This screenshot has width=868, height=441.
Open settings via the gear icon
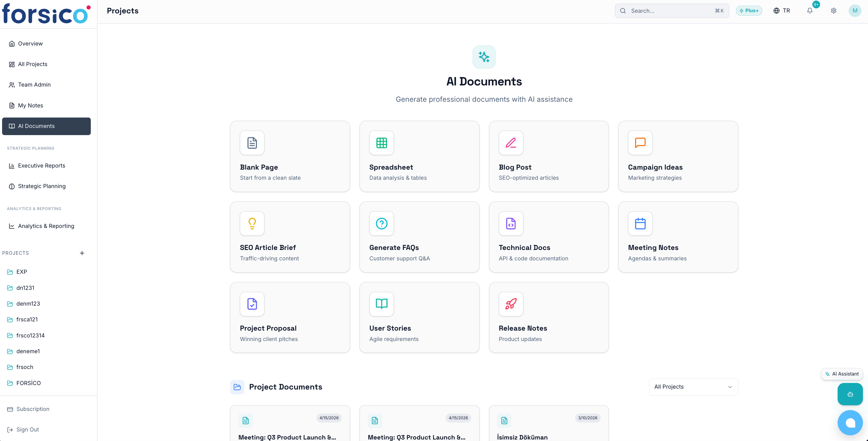pos(833,11)
